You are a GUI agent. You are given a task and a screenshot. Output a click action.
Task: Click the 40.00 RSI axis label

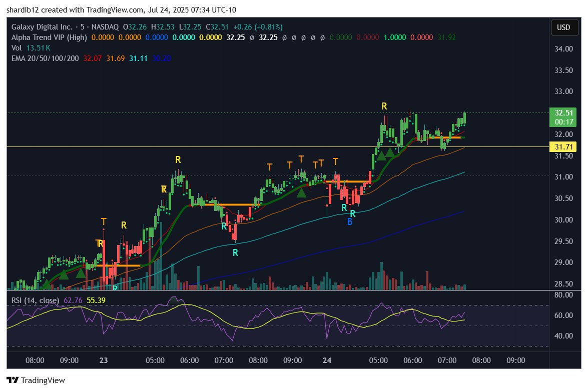pos(563,336)
